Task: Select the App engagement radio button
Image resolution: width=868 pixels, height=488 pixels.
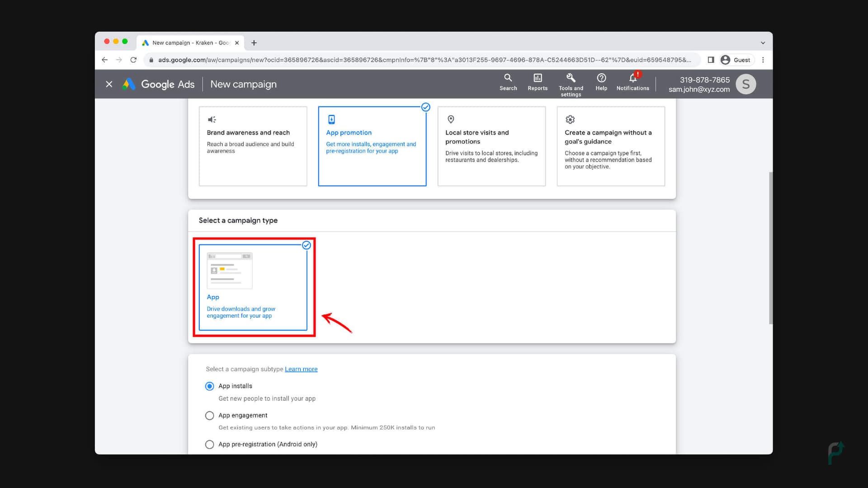Action: [x=209, y=416]
